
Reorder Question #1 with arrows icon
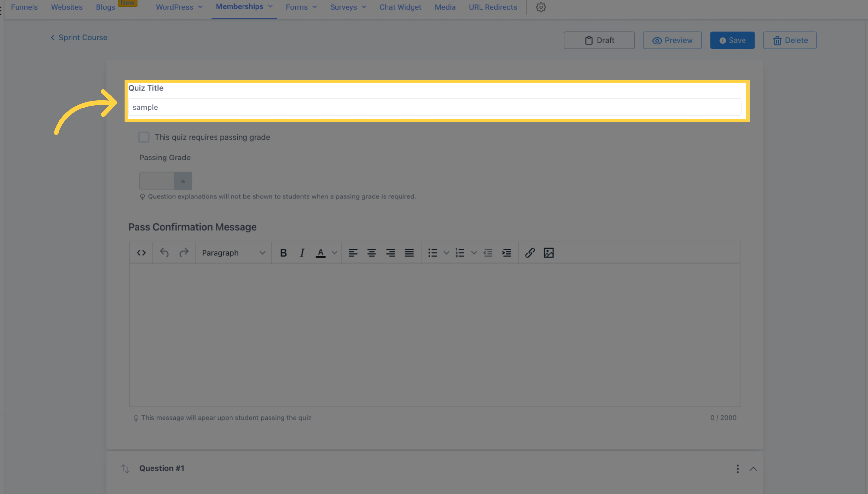click(125, 469)
